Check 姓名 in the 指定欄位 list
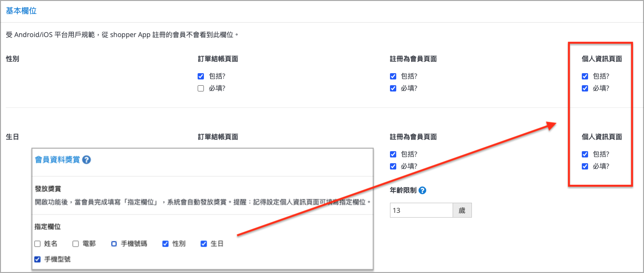The image size is (644, 273). click(x=38, y=244)
